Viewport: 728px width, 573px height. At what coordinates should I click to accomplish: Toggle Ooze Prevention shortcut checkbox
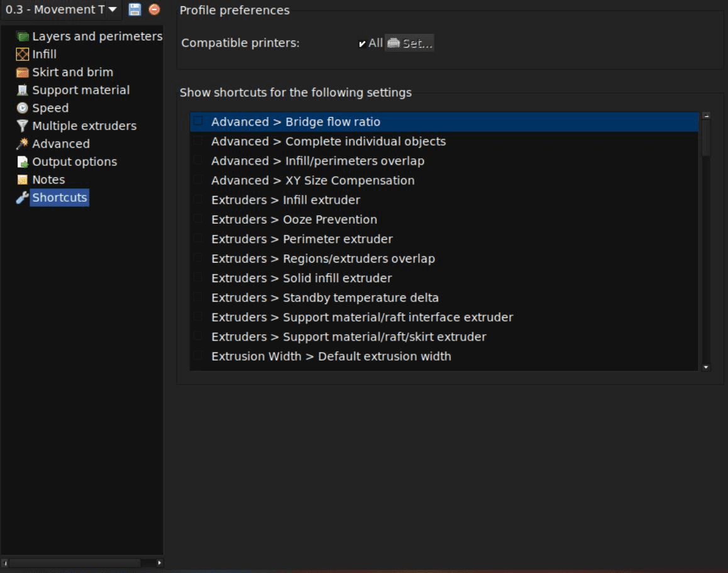pos(198,219)
